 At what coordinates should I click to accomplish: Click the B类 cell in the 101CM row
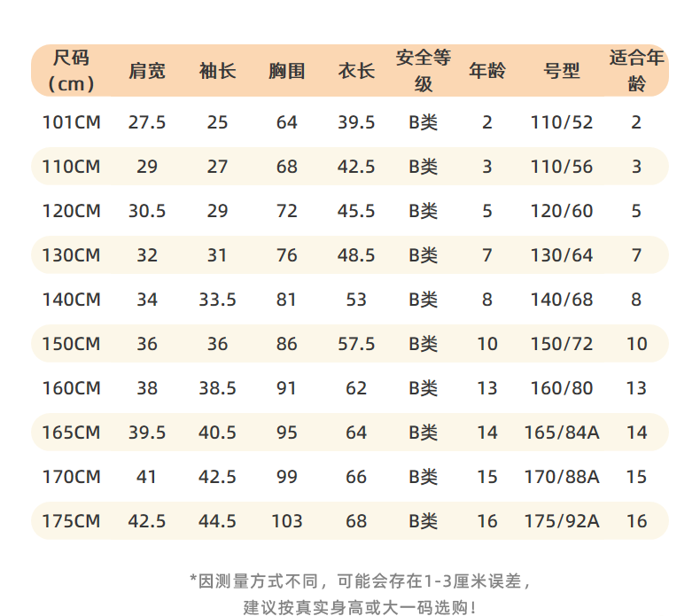pyautogui.click(x=424, y=122)
